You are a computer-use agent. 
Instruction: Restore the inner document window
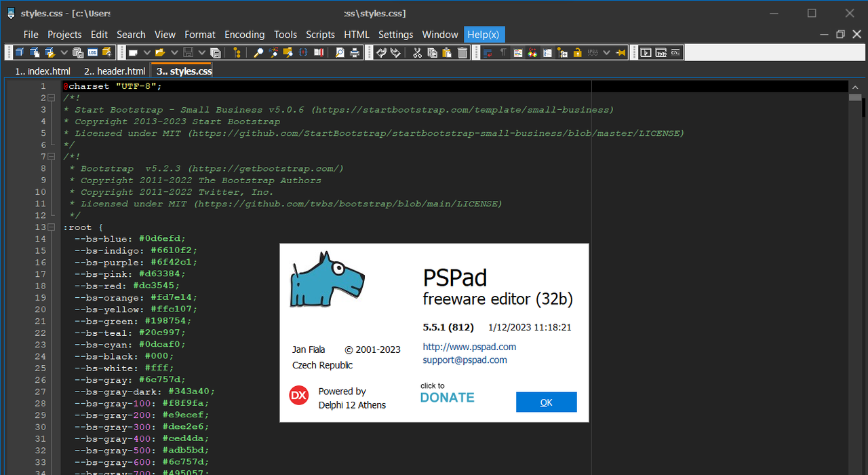tap(840, 35)
